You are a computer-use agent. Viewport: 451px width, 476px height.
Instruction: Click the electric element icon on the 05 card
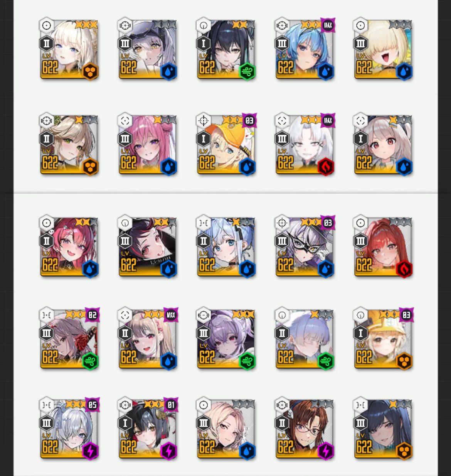point(90,451)
